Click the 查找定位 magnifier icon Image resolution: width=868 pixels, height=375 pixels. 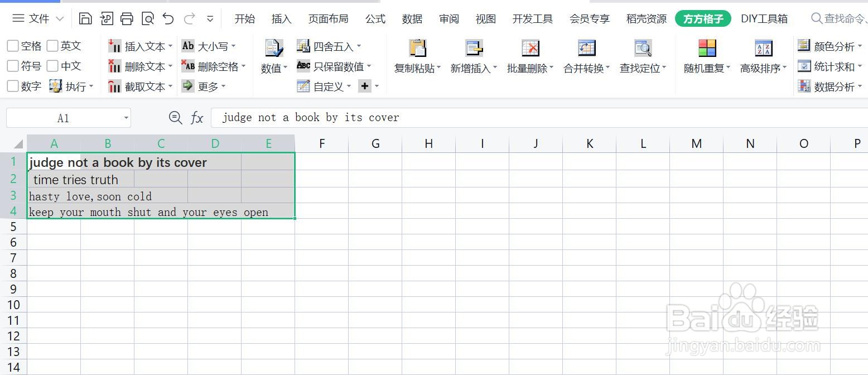click(x=643, y=48)
